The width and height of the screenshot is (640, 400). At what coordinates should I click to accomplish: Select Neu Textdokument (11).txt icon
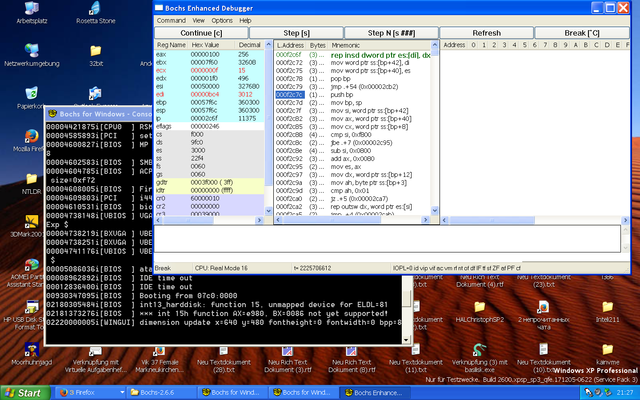coord(416,358)
